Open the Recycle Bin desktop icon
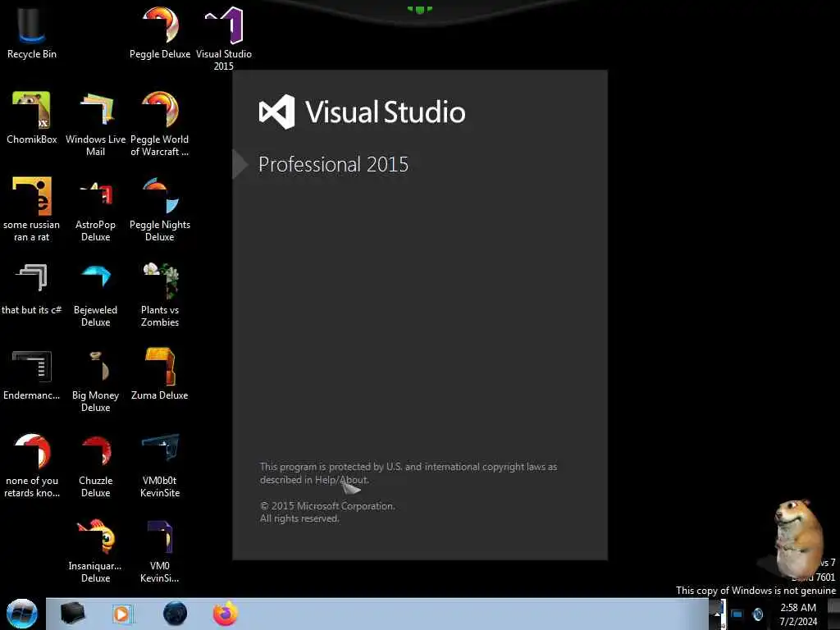 (32, 32)
